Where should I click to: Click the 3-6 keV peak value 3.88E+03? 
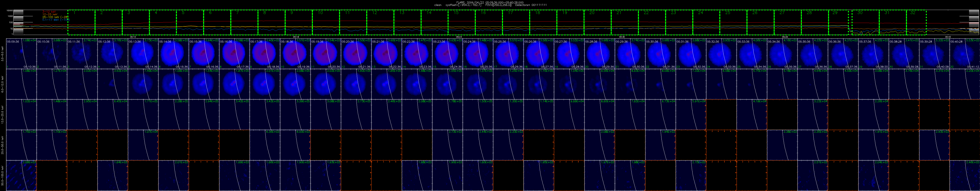[59, 40]
